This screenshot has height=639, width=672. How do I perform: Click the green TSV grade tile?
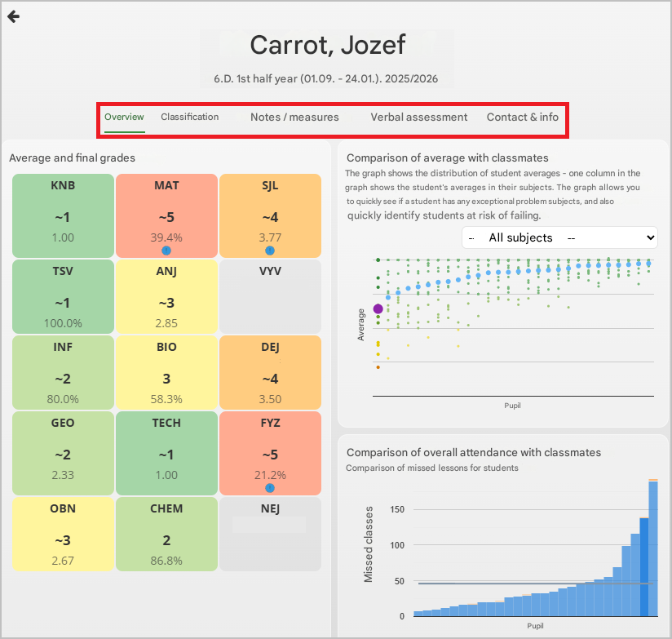click(63, 295)
